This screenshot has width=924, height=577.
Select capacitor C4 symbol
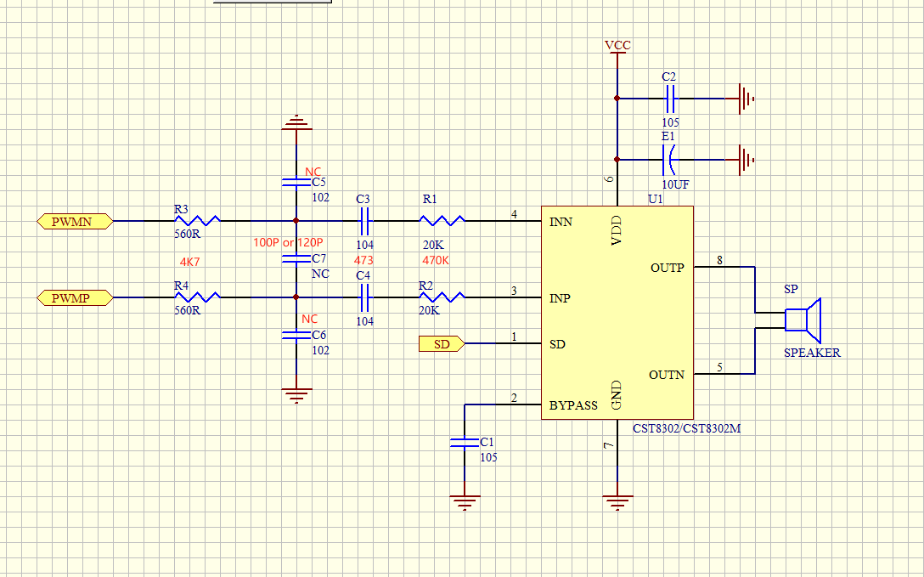pos(364,297)
